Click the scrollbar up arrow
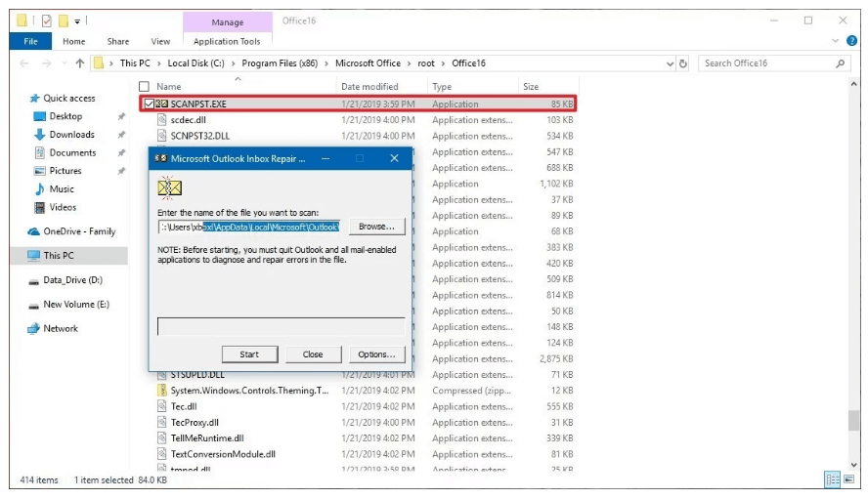 click(853, 84)
